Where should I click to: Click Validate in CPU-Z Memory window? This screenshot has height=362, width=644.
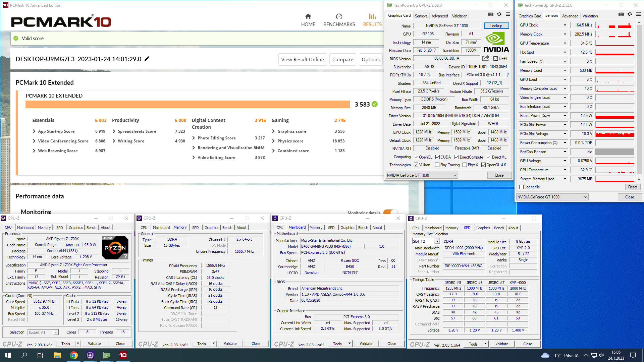(230, 344)
